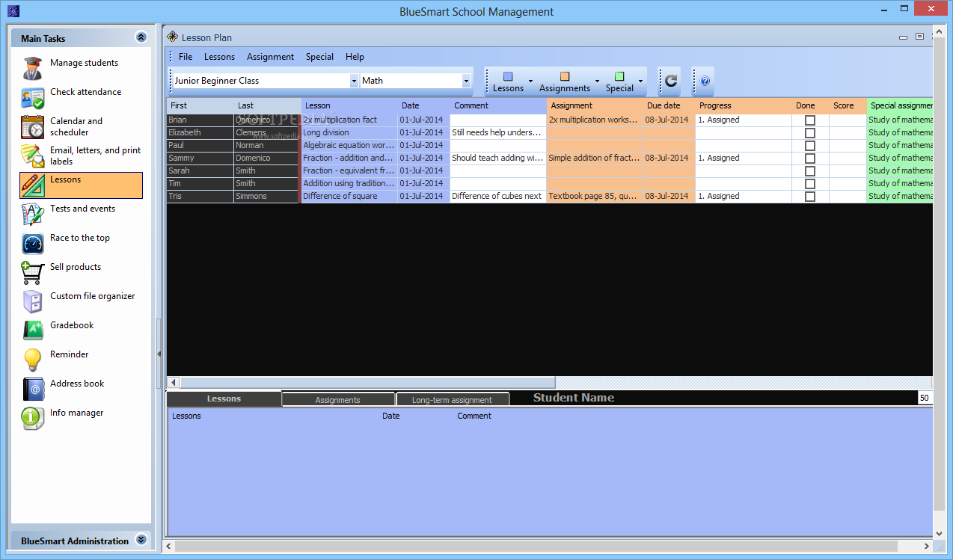Collapse the Main Tasks panel
Image resolution: width=953 pixels, height=560 pixels.
click(141, 37)
